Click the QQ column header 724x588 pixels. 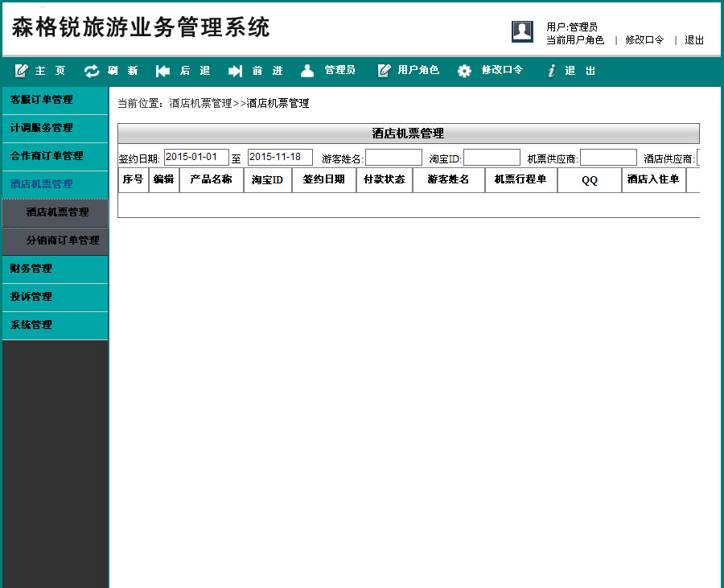coord(589,180)
